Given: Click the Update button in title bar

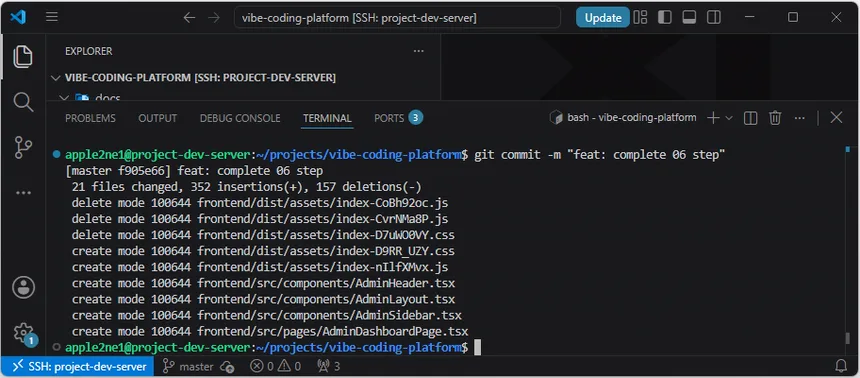Looking at the screenshot, I should 603,18.
